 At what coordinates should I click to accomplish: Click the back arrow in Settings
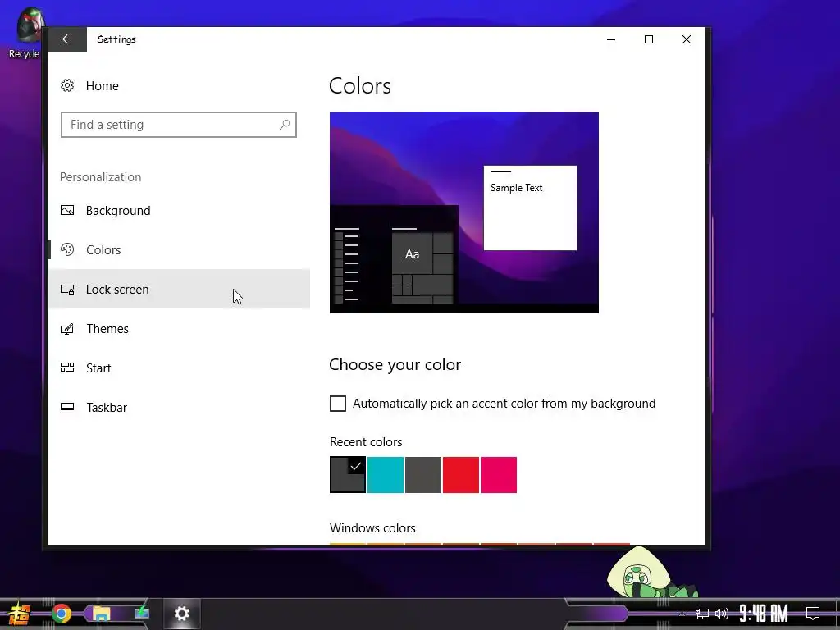click(67, 39)
